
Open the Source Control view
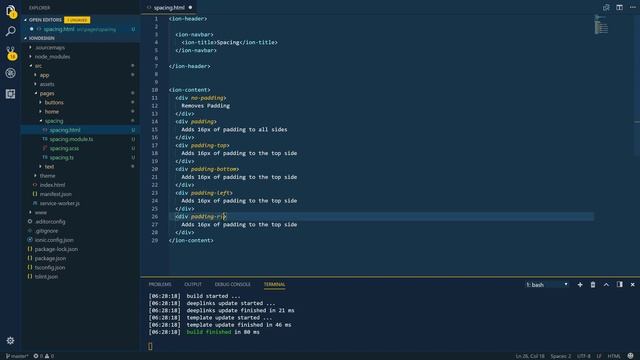pos(11,52)
